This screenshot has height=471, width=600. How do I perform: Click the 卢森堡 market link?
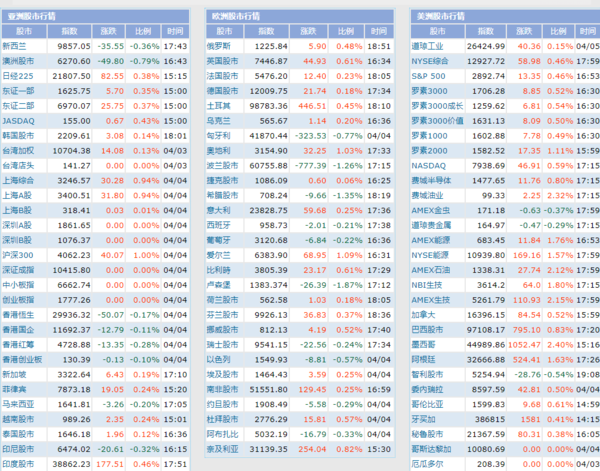219,285
